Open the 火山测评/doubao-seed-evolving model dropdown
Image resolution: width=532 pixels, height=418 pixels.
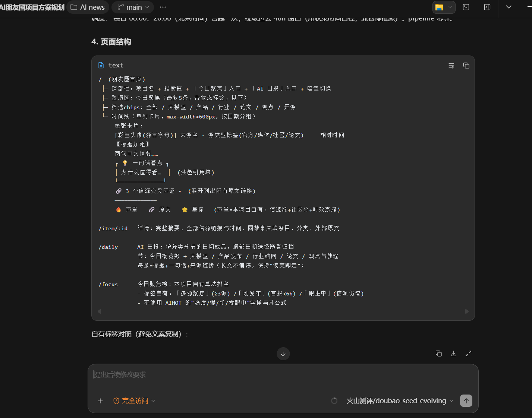coord(400,401)
